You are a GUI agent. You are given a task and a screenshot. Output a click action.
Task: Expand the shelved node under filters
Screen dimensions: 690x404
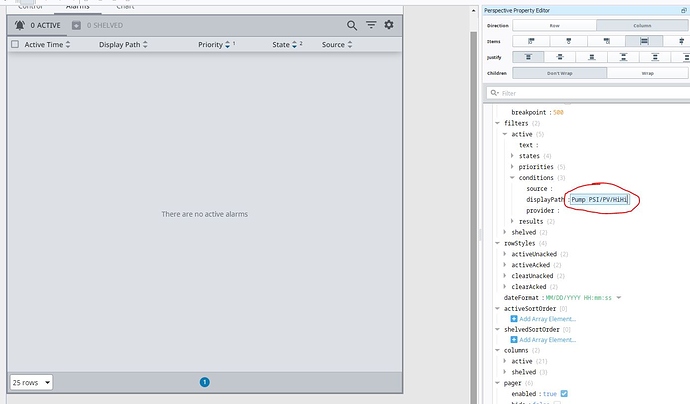pos(505,232)
